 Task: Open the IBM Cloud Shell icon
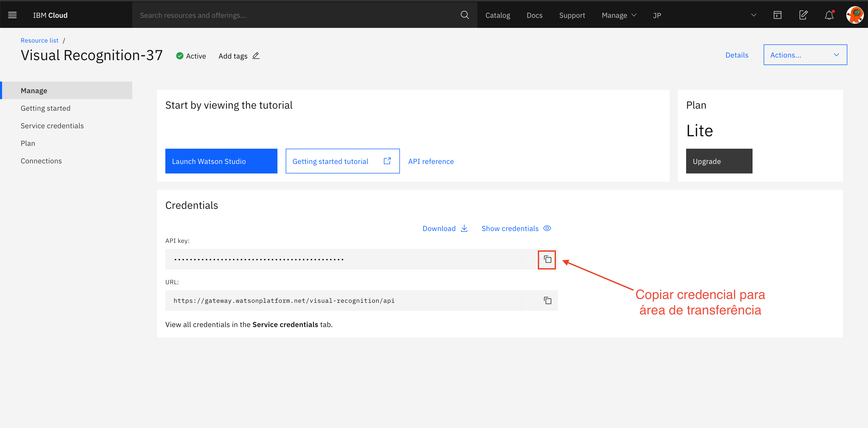tap(777, 15)
